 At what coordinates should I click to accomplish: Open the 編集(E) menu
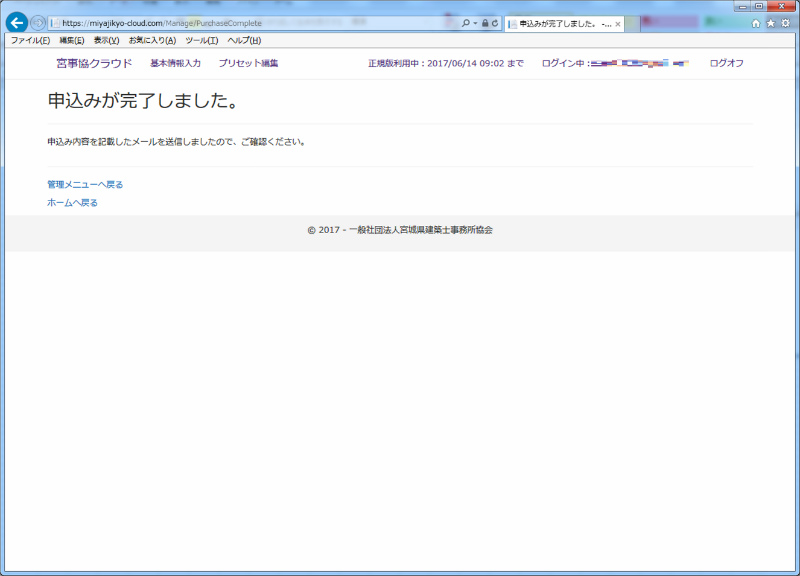(71, 40)
